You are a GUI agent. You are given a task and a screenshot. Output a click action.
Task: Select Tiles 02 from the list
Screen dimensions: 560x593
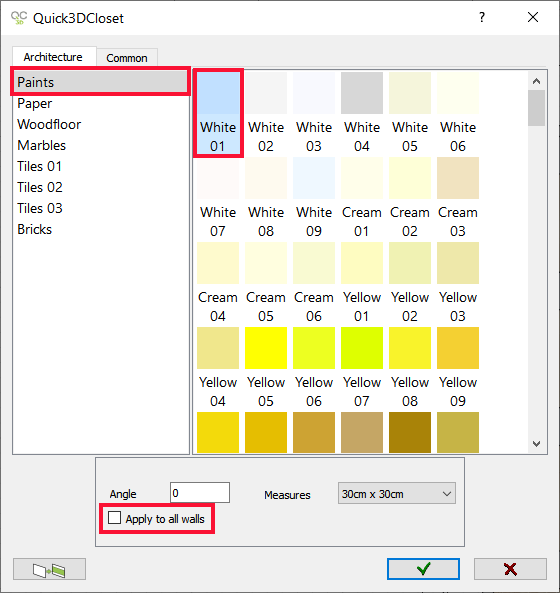(40, 187)
